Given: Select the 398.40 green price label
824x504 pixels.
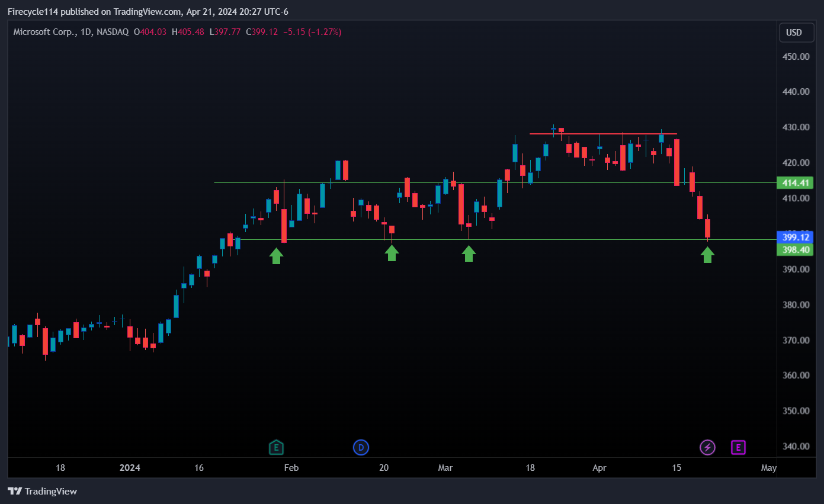Looking at the screenshot, I should [794, 249].
